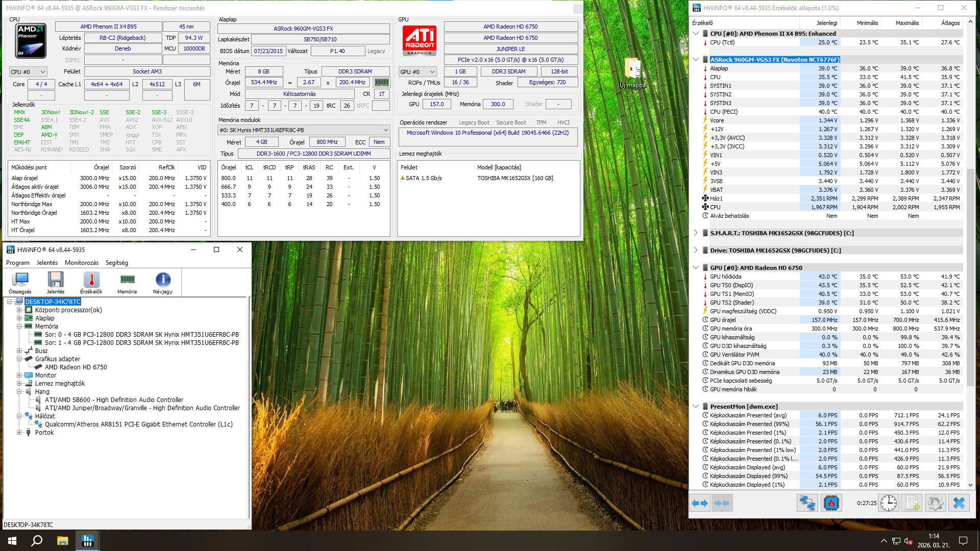The width and height of the screenshot is (980, 551).
Task: Click the sensor settings gear icon
Action: pos(935,503)
